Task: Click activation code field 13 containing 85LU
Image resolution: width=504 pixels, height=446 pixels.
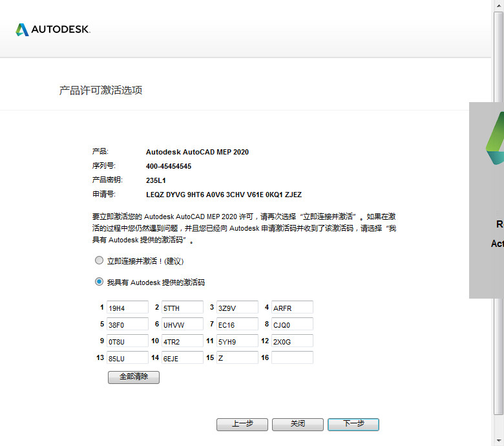Action: pos(127,357)
